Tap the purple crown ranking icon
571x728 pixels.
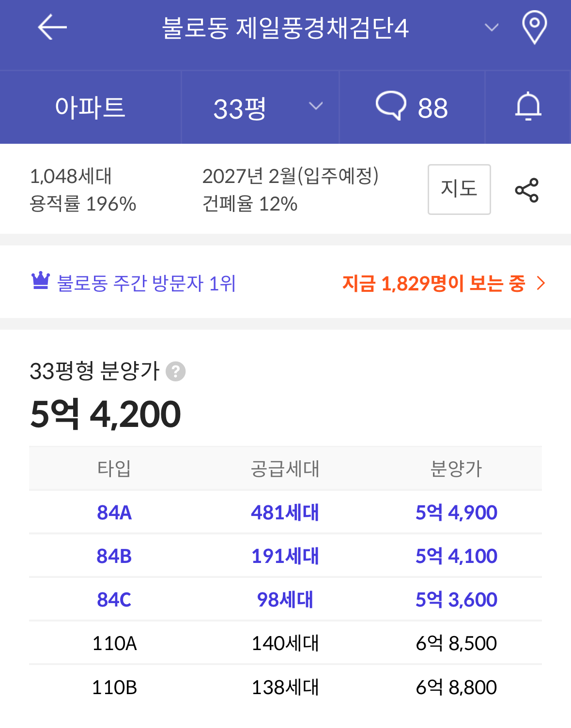point(41,281)
